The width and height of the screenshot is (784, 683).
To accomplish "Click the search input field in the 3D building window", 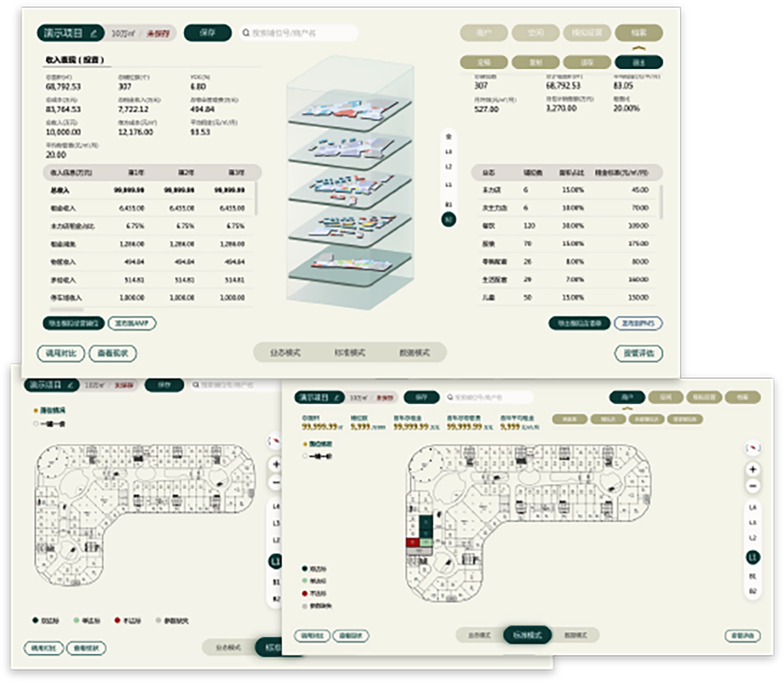I will (302, 33).
